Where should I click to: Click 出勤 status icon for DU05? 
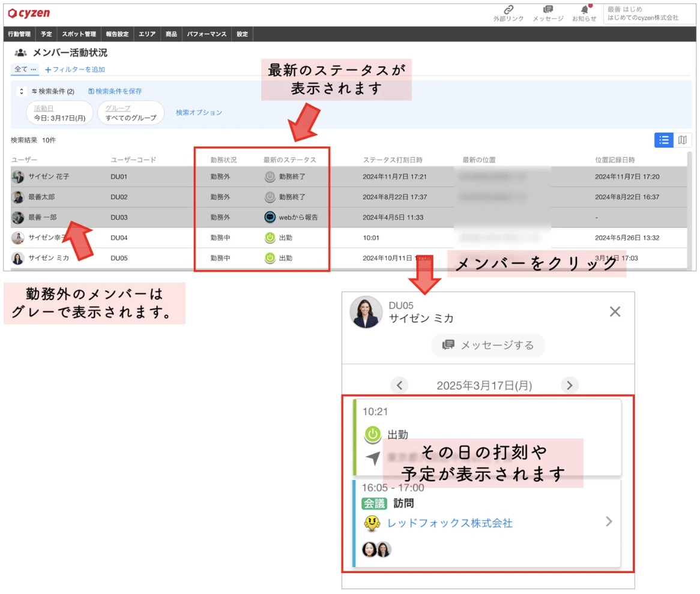[x=270, y=258]
